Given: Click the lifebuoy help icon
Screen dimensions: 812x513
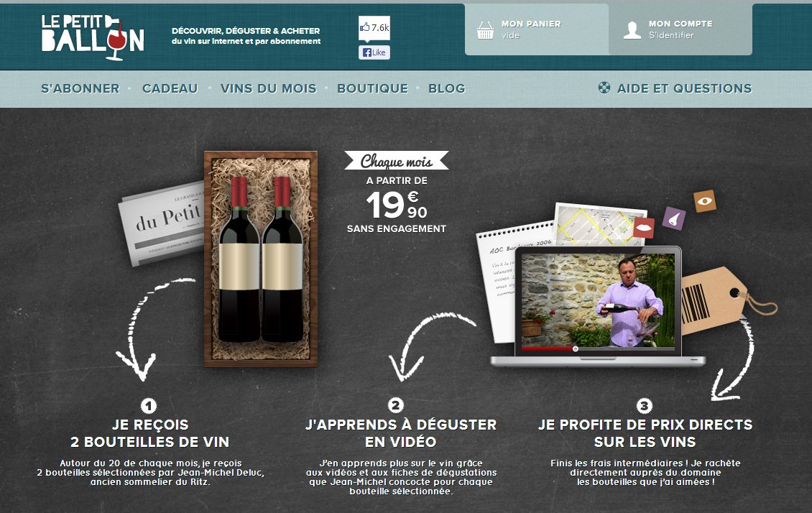Looking at the screenshot, I should click(x=604, y=88).
